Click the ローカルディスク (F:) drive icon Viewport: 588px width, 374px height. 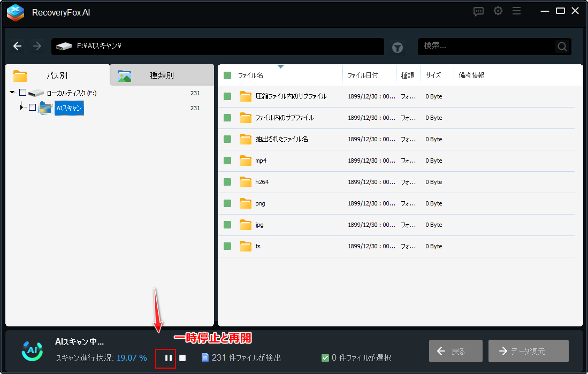click(36, 93)
